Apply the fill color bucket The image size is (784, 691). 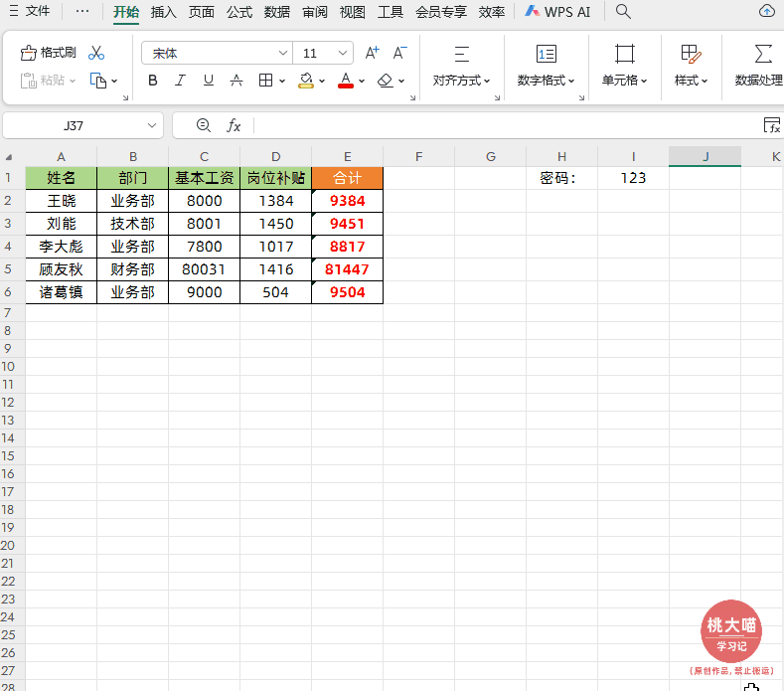tap(305, 81)
